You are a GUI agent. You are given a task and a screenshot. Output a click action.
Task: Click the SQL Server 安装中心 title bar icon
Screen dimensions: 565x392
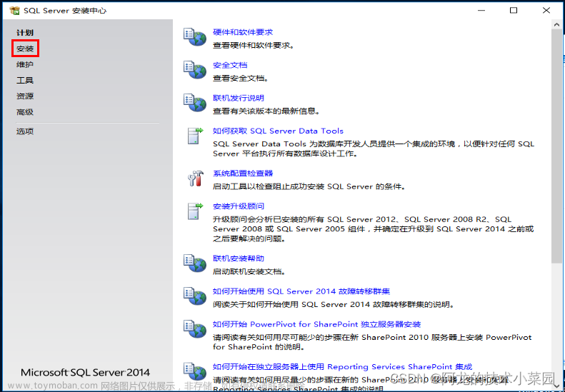click(14, 11)
